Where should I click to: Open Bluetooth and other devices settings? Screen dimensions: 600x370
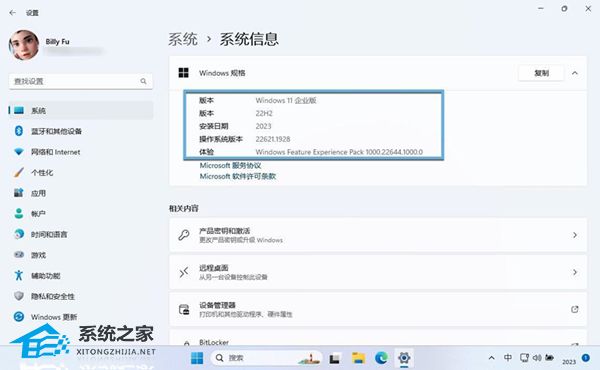80,131
